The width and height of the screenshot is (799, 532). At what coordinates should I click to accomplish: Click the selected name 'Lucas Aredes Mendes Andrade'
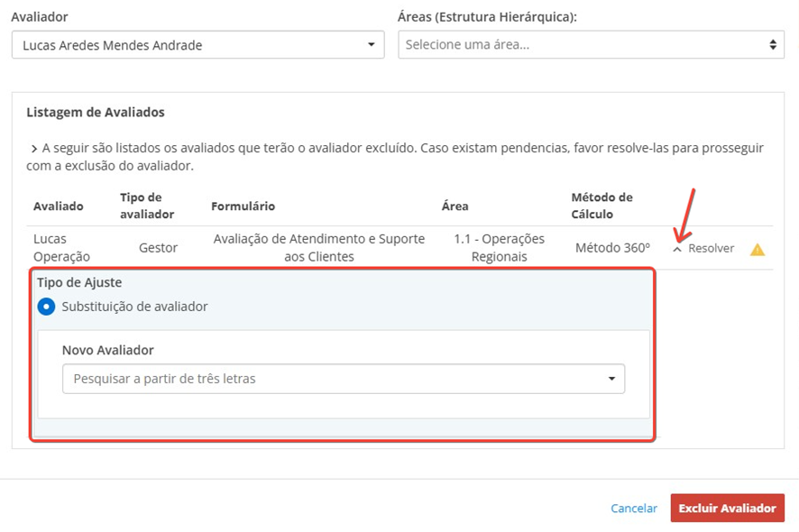(112, 45)
